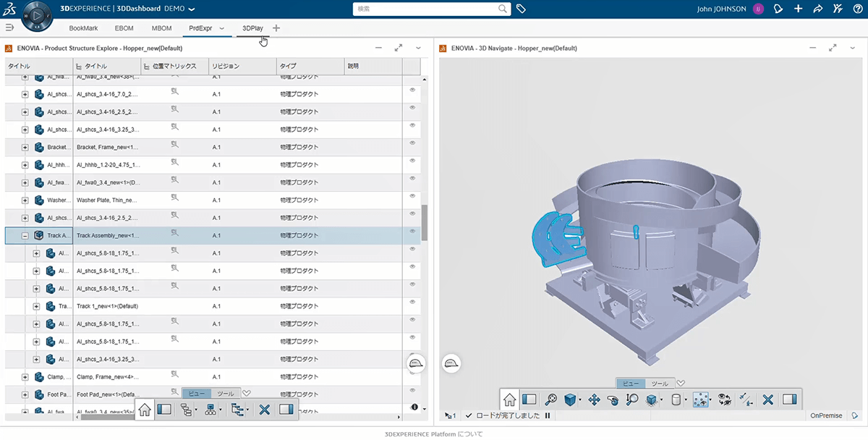
Task: Switch to the BookMark tab
Action: point(82,28)
